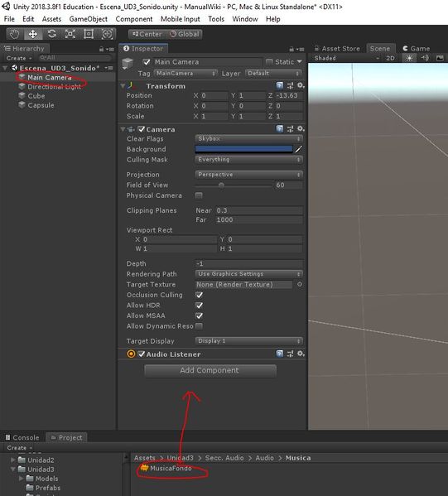Expand Unidad2 folder
The width and height of the screenshot is (448, 496).
click(x=13, y=460)
